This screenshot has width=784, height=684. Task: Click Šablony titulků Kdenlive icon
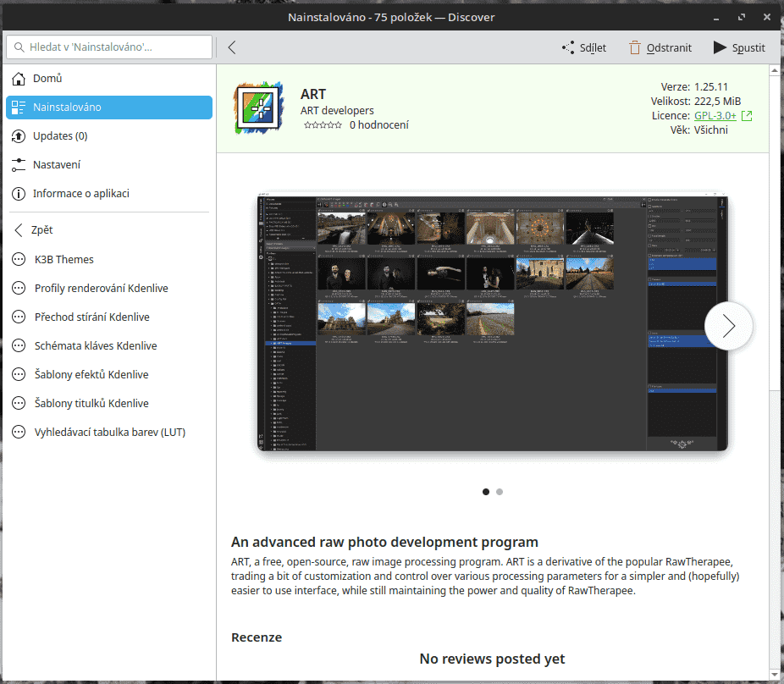click(19, 403)
